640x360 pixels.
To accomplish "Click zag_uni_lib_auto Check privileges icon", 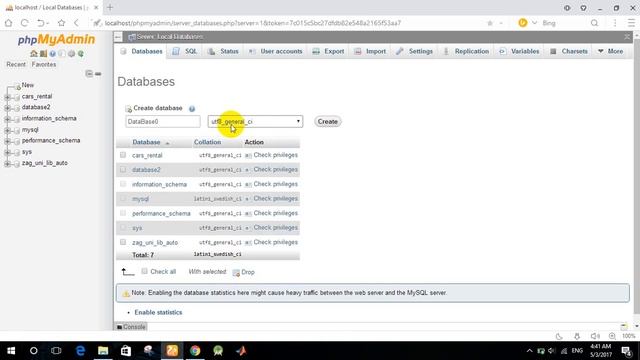I will pyautogui.click(x=248, y=242).
